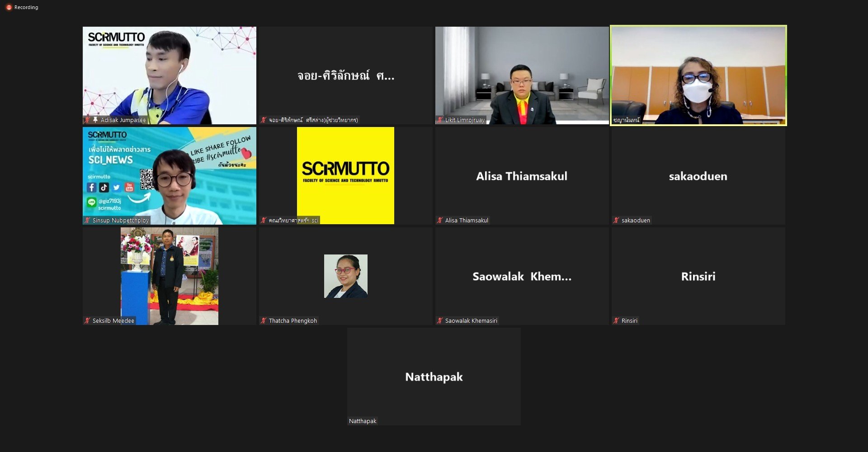Select the highlighted active speaker video tile
The image size is (868, 452).
[x=698, y=75]
